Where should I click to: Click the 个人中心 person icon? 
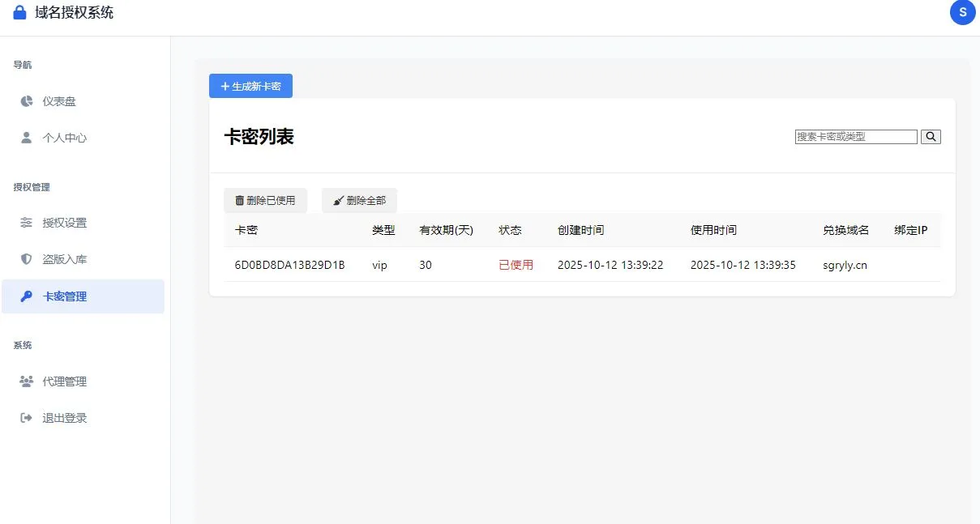[27, 138]
